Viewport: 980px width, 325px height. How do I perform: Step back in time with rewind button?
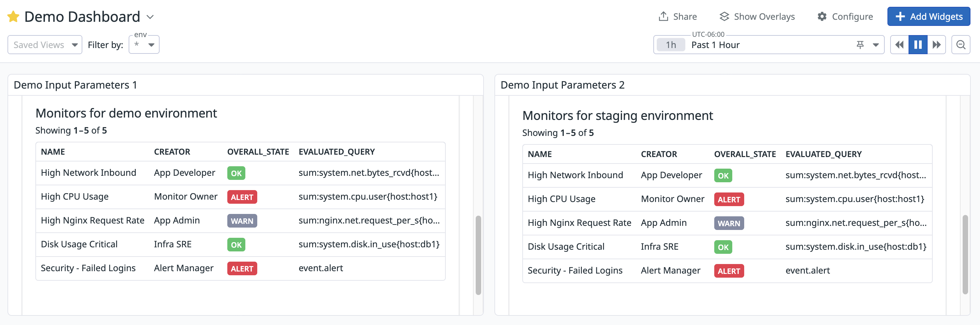[x=899, y=45]
